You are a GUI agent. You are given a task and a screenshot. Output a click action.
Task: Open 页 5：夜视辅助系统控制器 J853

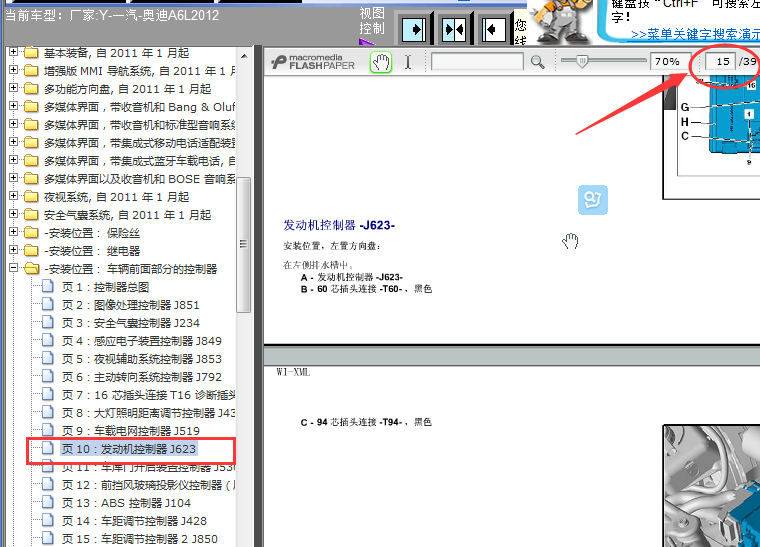[x=142, y=359]
